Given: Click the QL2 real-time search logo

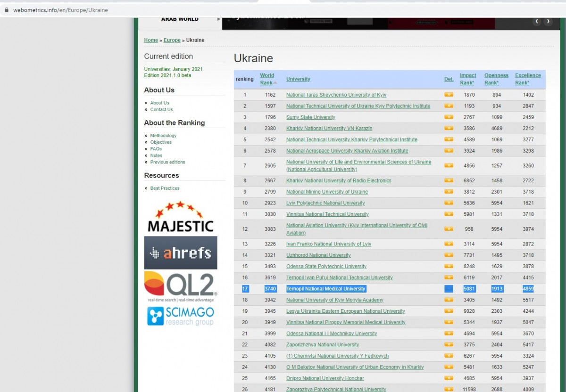Looking at the screenshot, I should 181,287.
